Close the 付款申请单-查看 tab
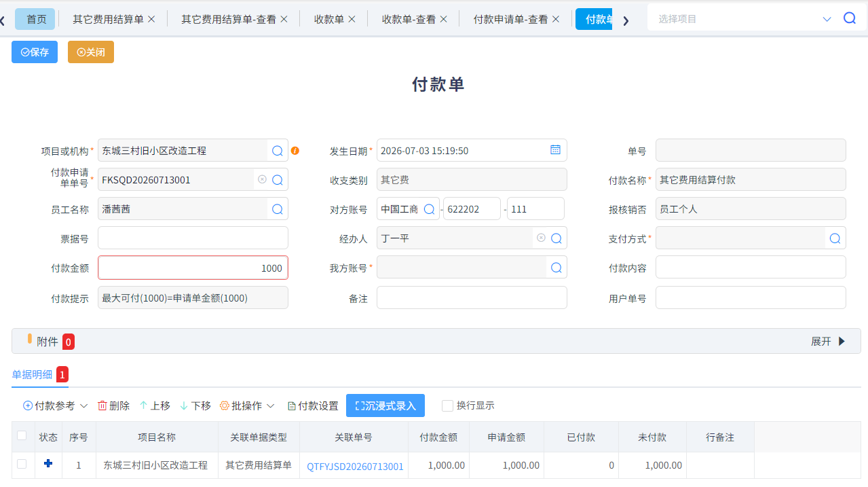868x487 pixels. (x=556, y=20)
